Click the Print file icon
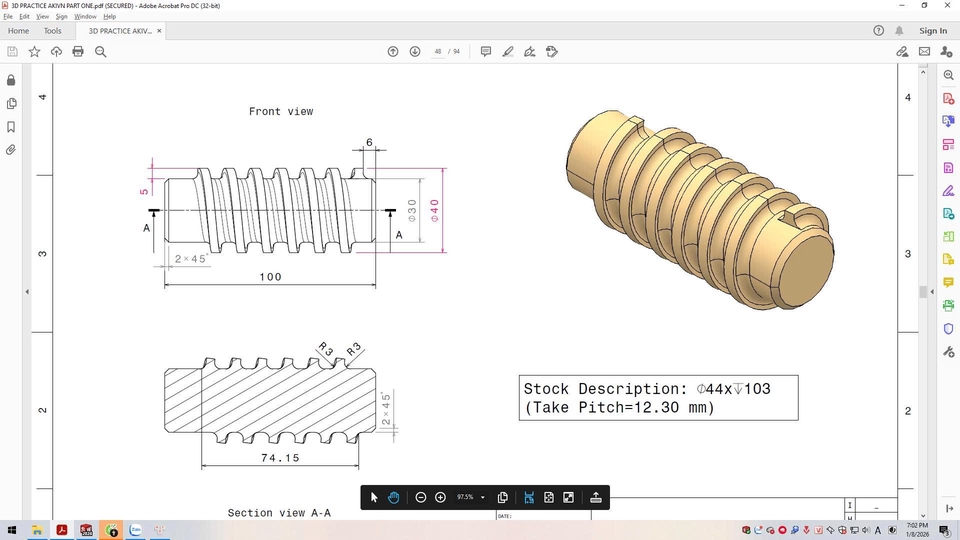Image resolution: width=960 pixels, height=540 pixels. pyautogui.click(x=78, y=52)
